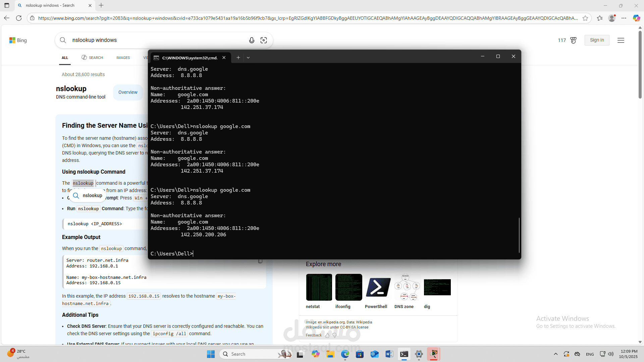Add a new terminal tab
Image resolution: width=644 pixels, height=362 pixels.
[238, 58]
